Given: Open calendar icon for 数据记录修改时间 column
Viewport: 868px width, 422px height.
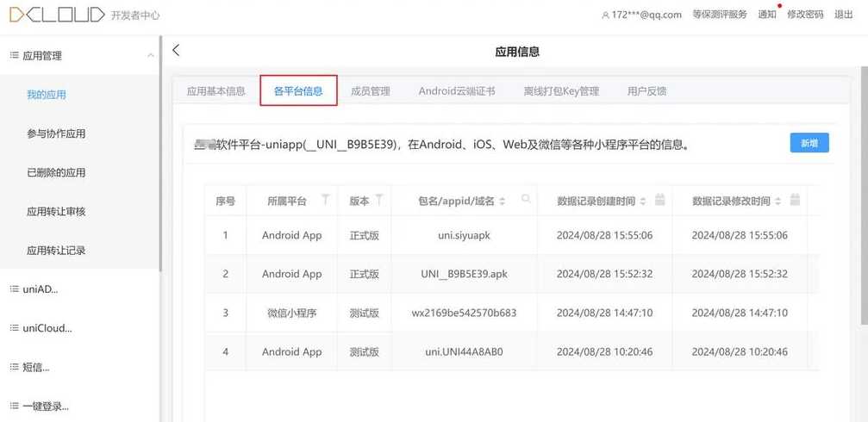Looking at the screenshot, I should (x=796, y=200).
